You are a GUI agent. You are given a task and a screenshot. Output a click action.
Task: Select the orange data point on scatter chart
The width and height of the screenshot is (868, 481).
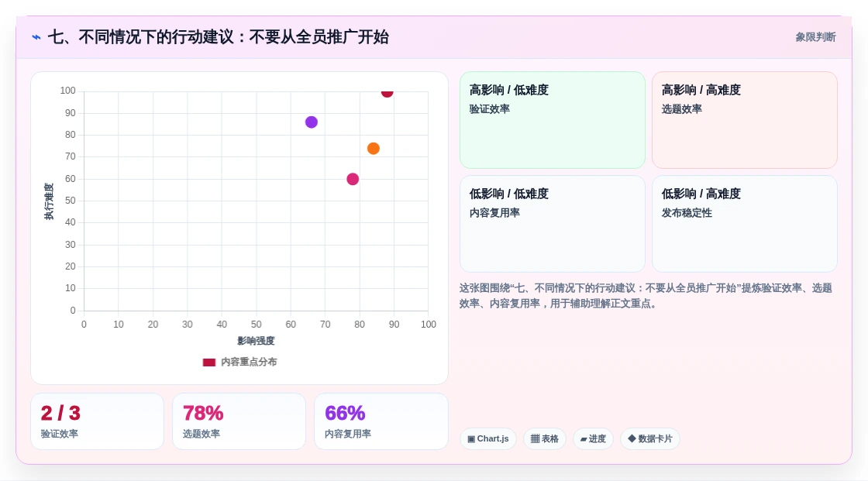point(373,149)
